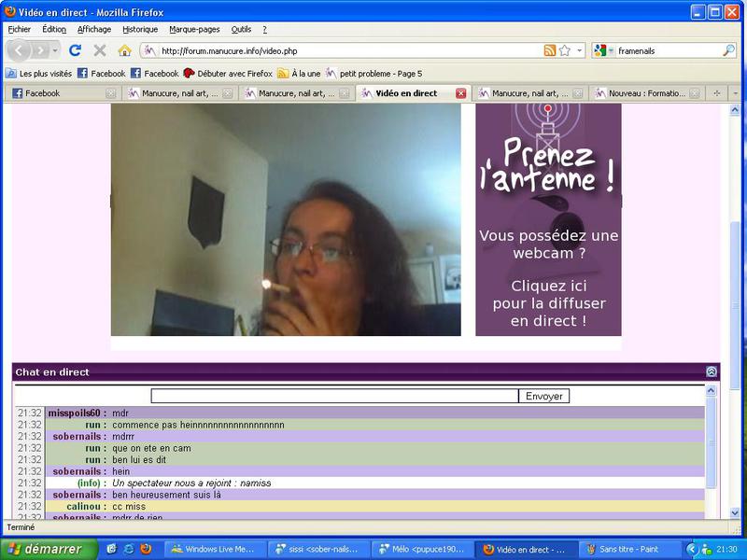Click the Prenez l'antenne webcam banner
This screenshot has height=560, width=747.
pyautogui.click(x=548, y=219)
